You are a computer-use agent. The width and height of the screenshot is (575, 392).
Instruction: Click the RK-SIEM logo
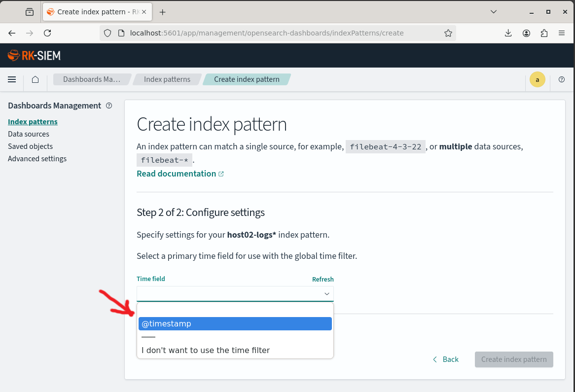pos(34,55)
